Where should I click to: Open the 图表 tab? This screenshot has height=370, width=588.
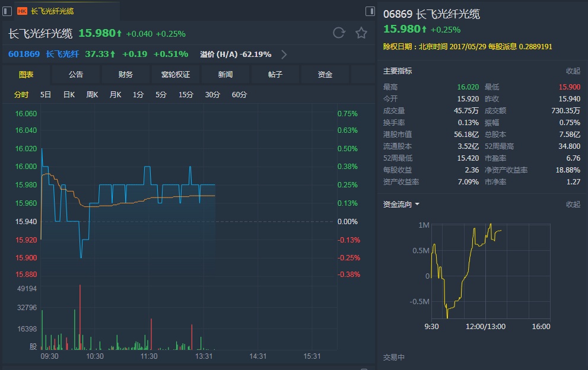26,75
